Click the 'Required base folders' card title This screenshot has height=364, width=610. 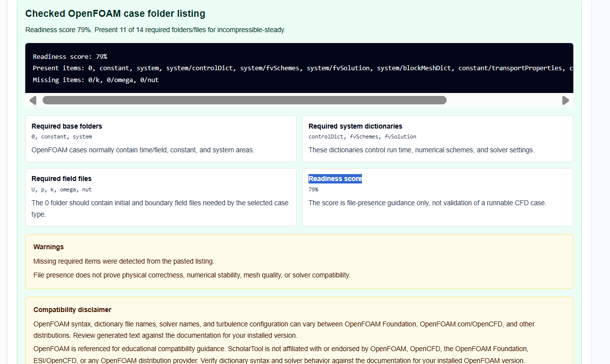[x=67, y=126]
